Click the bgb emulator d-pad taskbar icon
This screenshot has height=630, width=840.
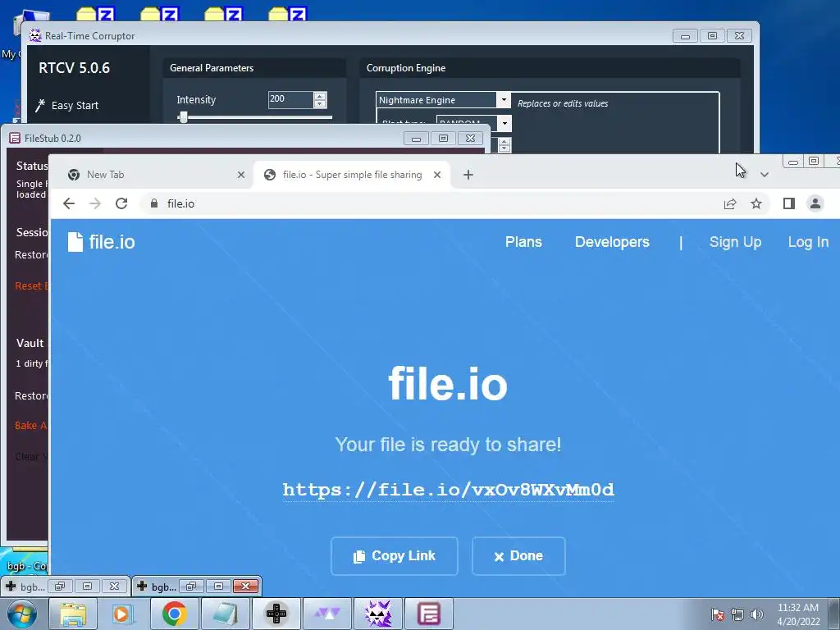click(x=276, y=614)
